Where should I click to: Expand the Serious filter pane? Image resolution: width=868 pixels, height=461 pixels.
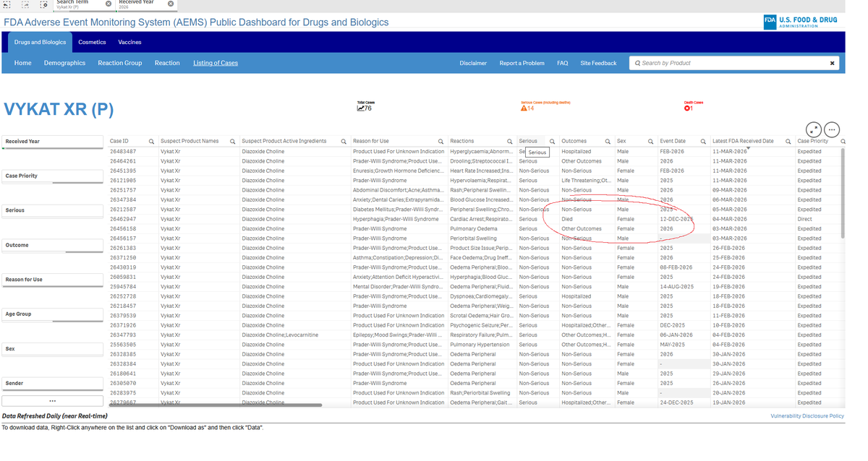[x=53, y=210]
